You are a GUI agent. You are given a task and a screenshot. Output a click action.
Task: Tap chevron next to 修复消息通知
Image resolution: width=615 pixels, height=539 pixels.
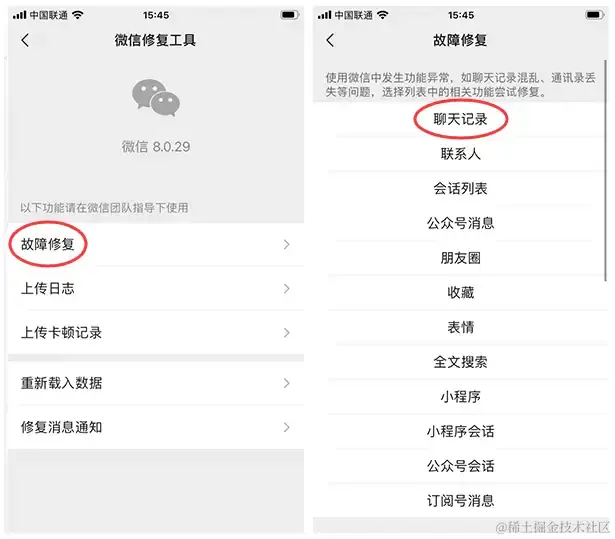pyautogui.click(x=287, y=427)
